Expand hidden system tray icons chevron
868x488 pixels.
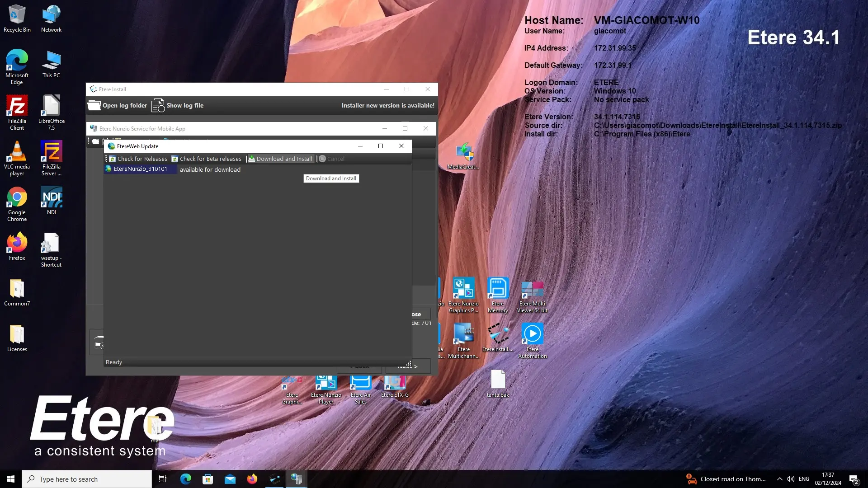pos(779,479)
